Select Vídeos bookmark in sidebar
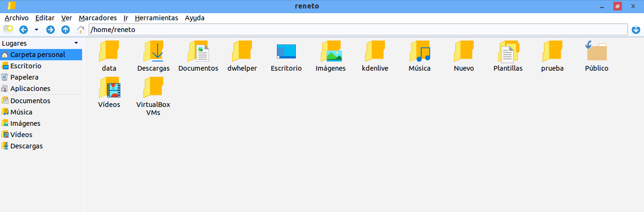Screen dimensions: 644x212 41,135
